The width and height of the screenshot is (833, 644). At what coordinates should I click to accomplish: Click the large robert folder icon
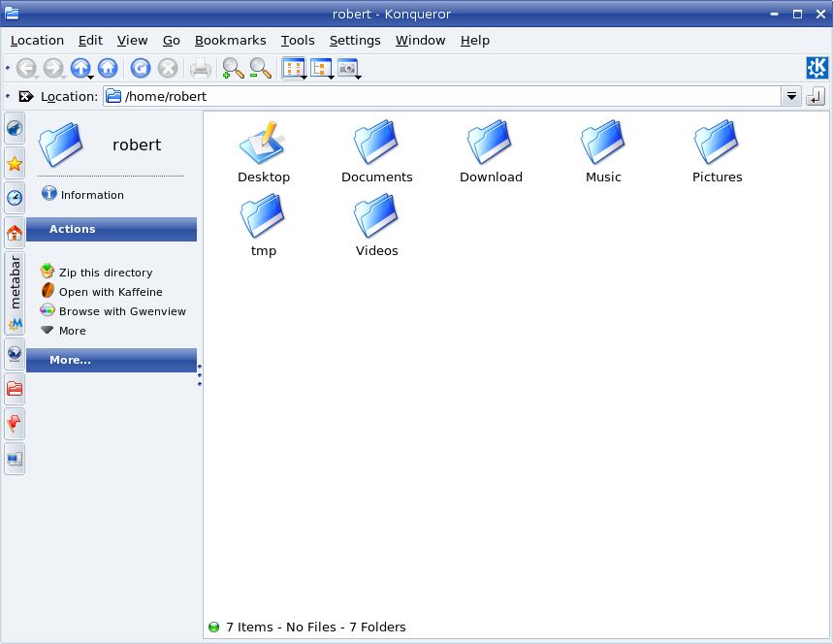pyautogui.click(x=60, y=144)
